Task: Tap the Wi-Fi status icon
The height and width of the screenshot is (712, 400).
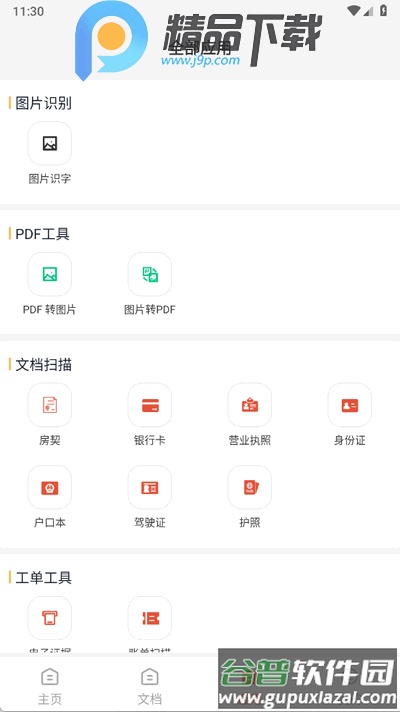Action: tap(353, 11)
